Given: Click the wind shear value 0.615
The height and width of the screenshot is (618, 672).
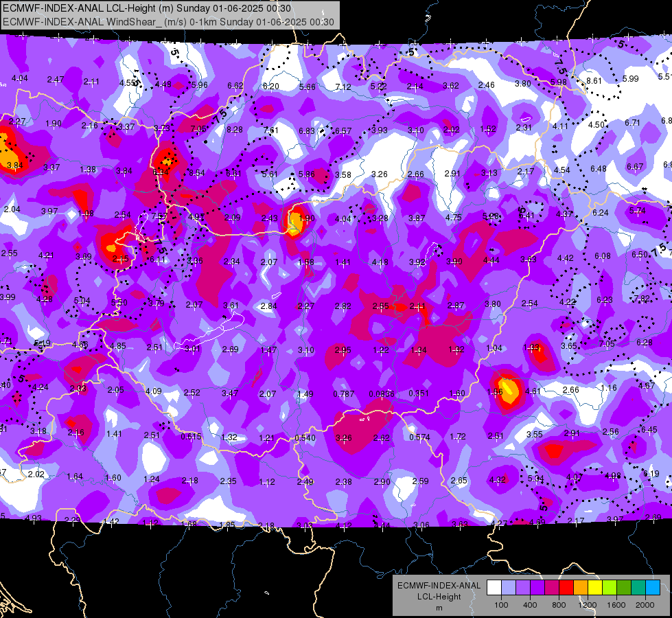Looking at the screenshot, I should [191, 436].
